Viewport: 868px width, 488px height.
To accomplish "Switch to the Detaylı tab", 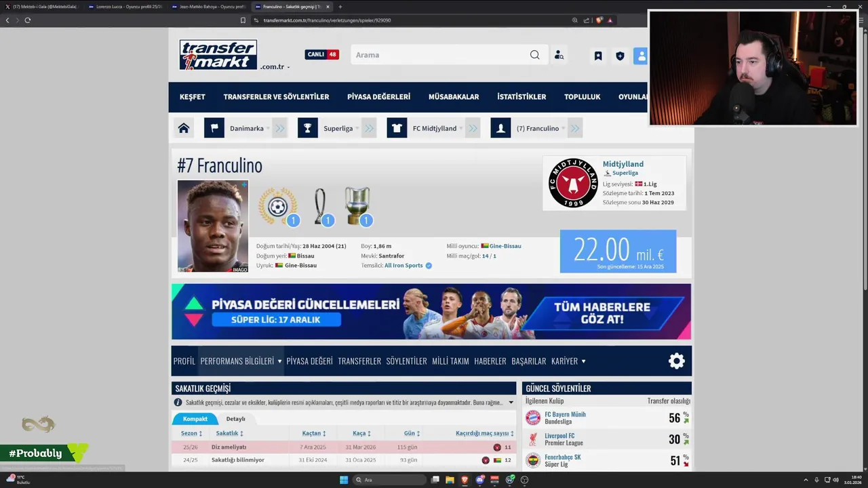I will 236,419.
